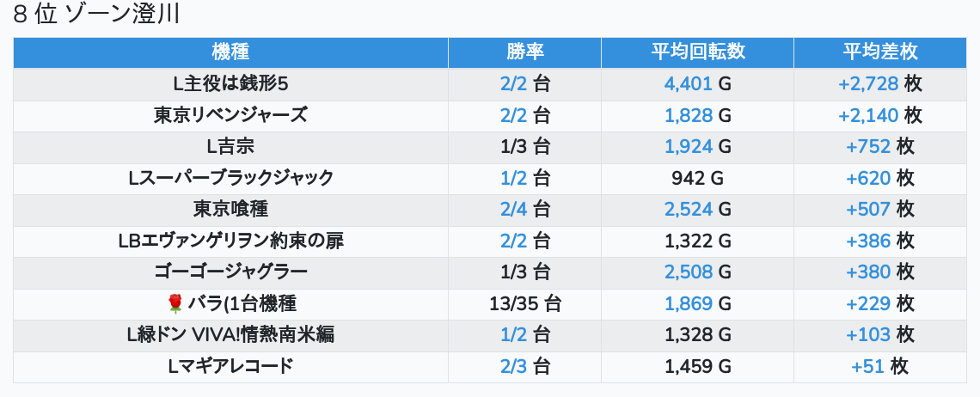Select L緑ドン VIVA!情熱南米編 machine name

point(230,335)
